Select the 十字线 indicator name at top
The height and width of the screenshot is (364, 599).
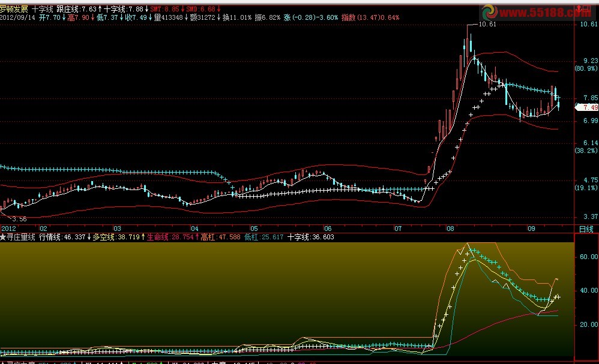42,10
